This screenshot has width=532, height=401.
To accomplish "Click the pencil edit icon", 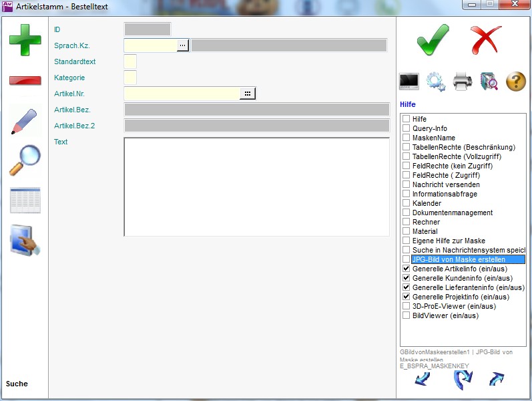I will [x=25, y=121].
